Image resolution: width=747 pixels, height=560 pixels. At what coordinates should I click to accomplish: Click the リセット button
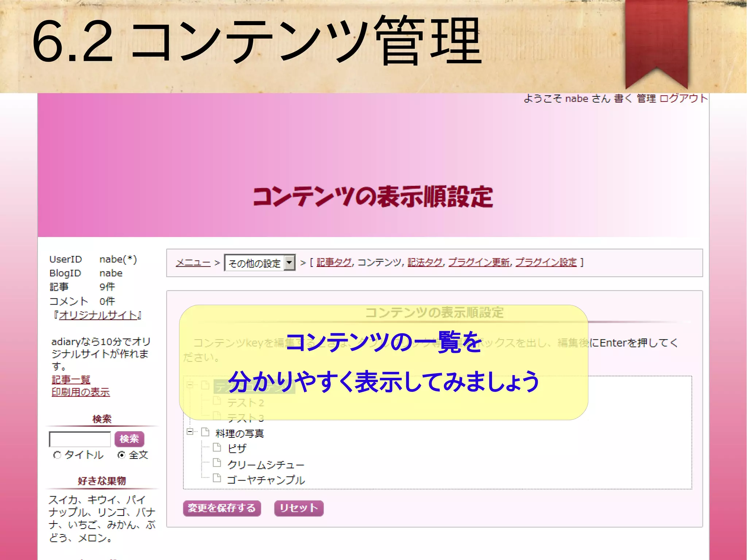pyautogui.click(x=299, y=508)
